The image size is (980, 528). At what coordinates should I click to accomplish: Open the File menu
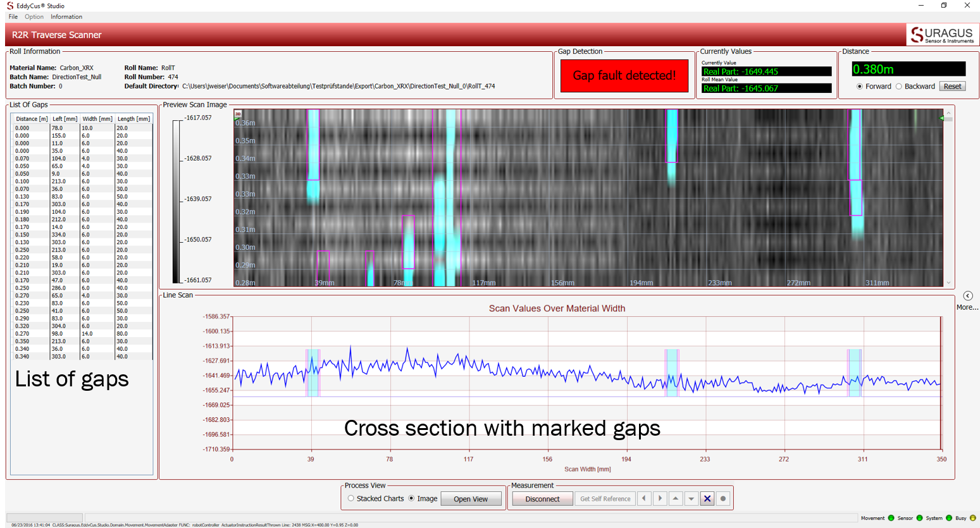click(13, 17)
